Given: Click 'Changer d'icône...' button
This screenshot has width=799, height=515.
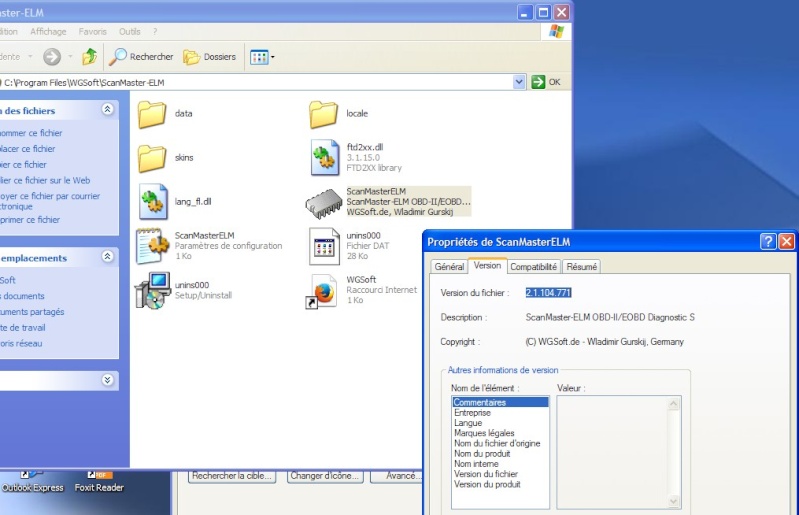Looking at the screenshot, I should [325, 476].
